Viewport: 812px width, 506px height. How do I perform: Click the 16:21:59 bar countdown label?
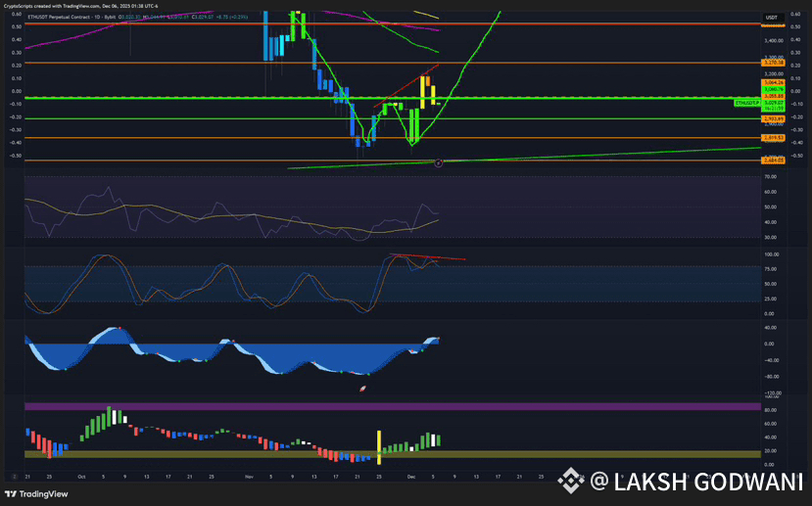[773, 110]
